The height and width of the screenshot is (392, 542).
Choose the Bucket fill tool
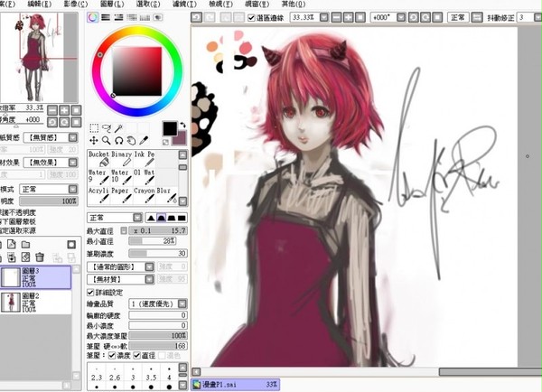pyautogui.click(x=98, y=158)
